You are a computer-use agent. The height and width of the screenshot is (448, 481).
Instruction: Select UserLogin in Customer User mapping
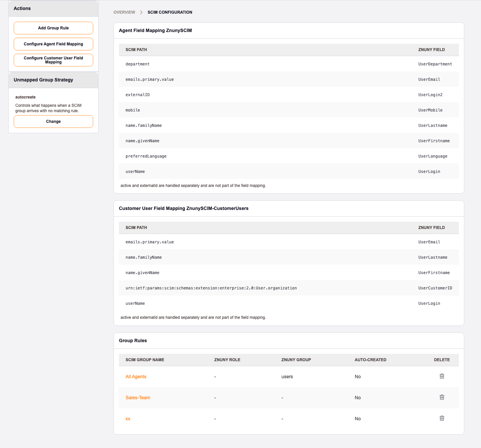(x=429, y=303)
